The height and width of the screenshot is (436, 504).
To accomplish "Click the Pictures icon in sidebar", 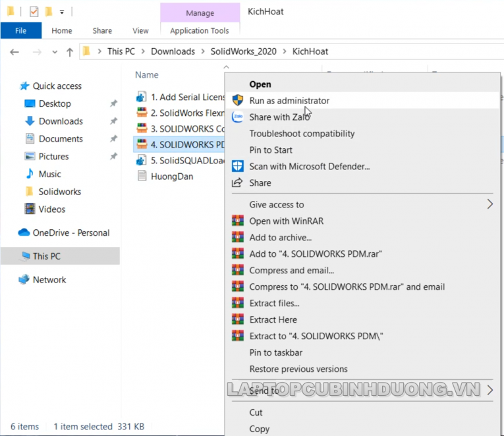I will [x=30, y=156].
